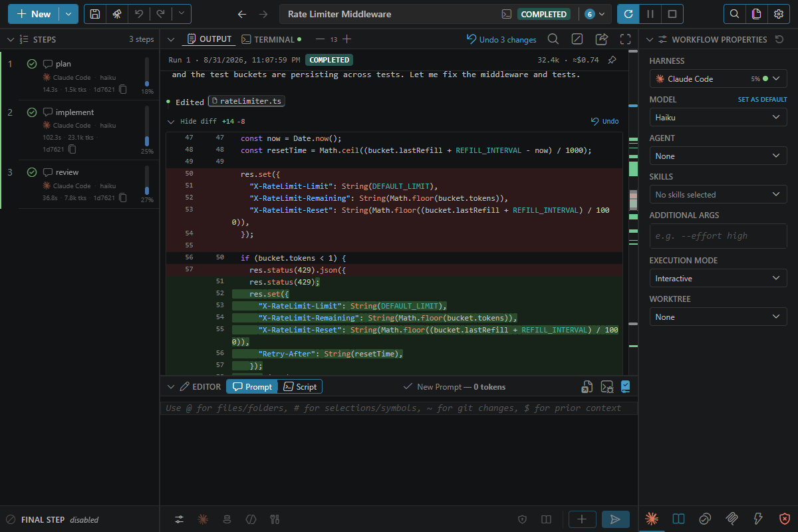The height and width of the screenshot is (532, 798).
Task: Collapse the STEPS panel
Action: tap(10, 39)
